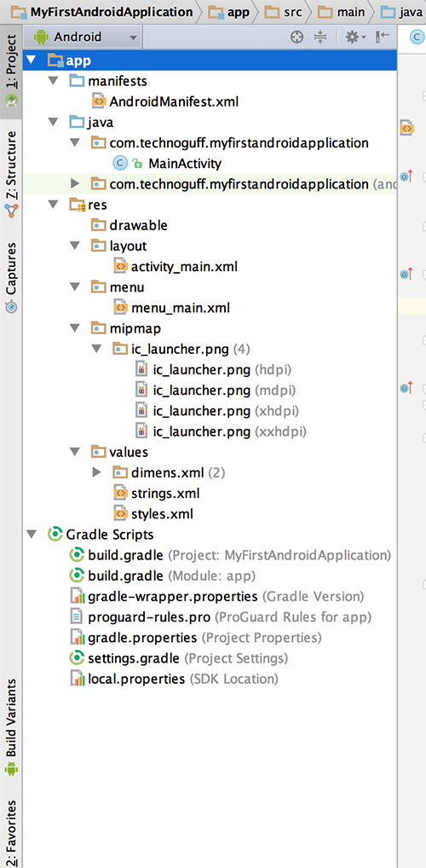Collapse the mipmap folder
426x868 pixels.
pyautogui.click(x=75, y=327)
